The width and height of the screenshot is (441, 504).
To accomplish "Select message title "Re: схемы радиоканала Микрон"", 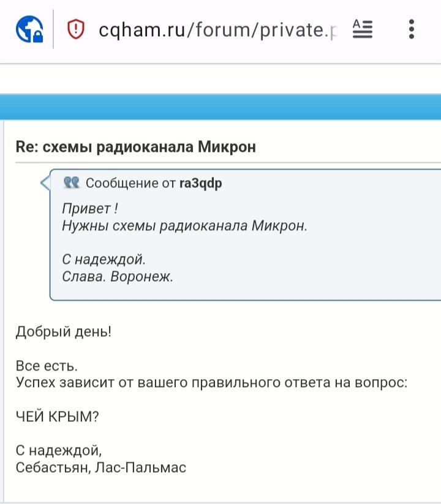I will click(135, 147).
